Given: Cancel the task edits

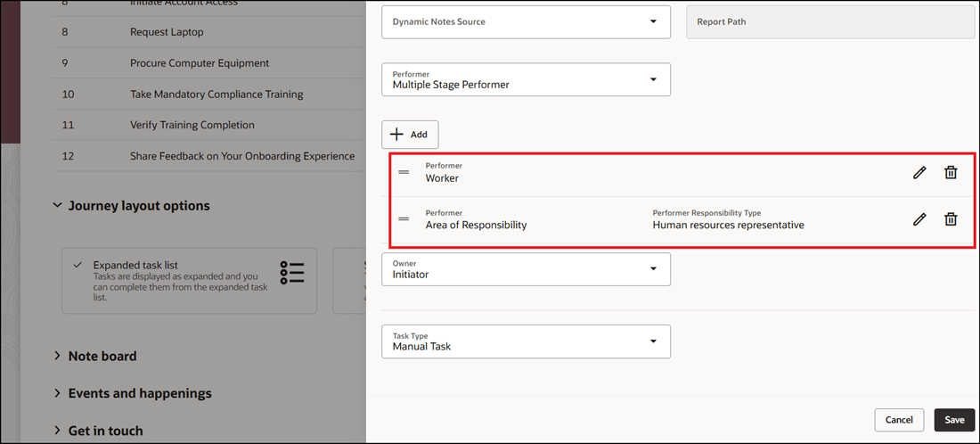Looking at the screenshot, I should point(899,420).
